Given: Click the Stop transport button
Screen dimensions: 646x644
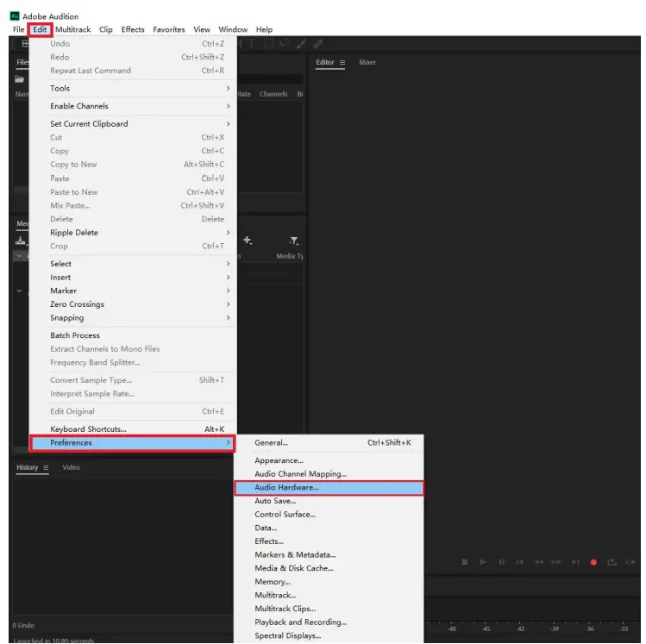Looking at the screenshot, I should point(464,562).
